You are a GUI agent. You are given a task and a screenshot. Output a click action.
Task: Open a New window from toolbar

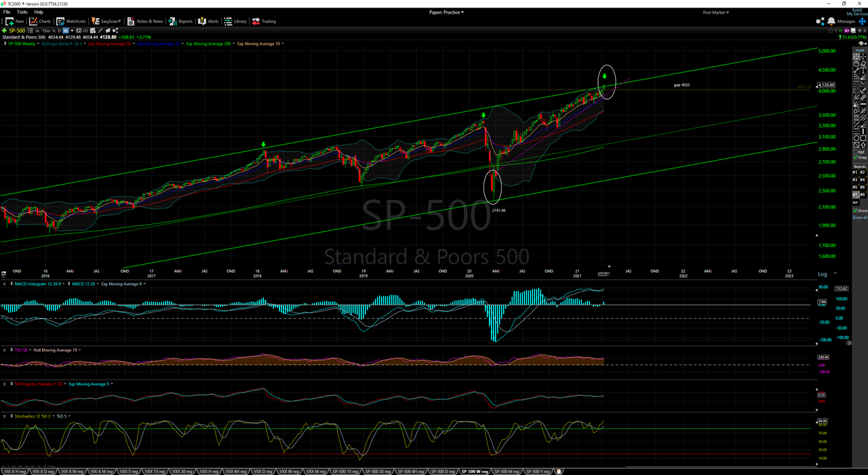tap(15, 21)
